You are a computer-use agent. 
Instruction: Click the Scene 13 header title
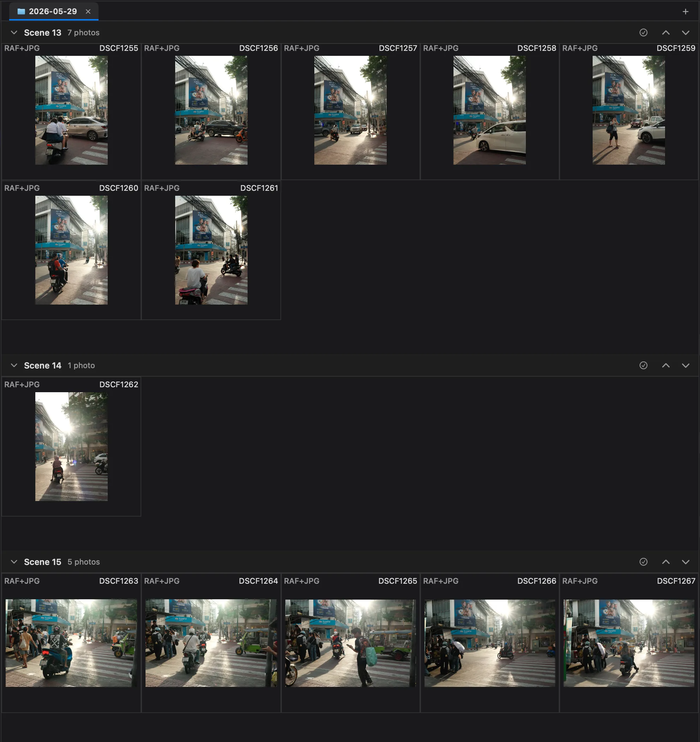(x=42, y=33)
